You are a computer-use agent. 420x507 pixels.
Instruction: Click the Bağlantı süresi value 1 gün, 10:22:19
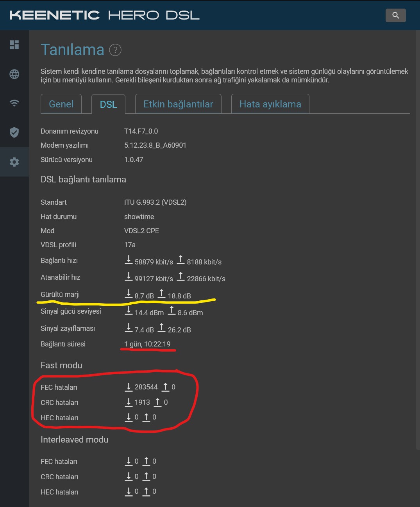147,344
